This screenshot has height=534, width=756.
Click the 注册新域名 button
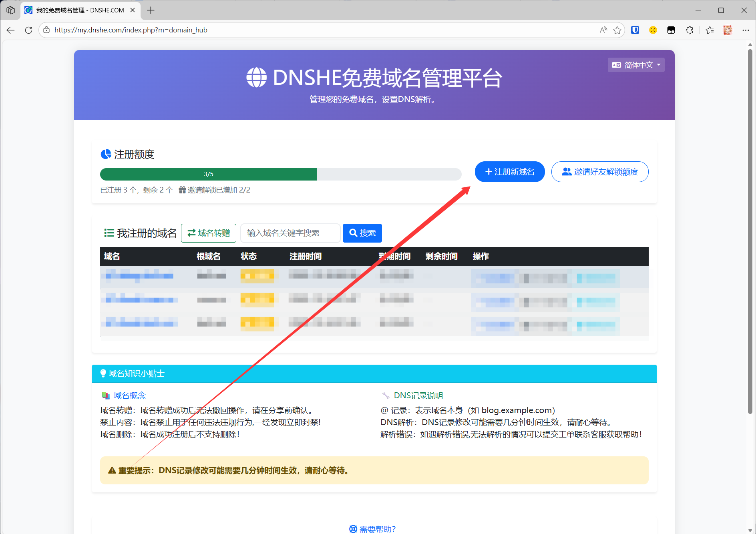coord(509,172)
